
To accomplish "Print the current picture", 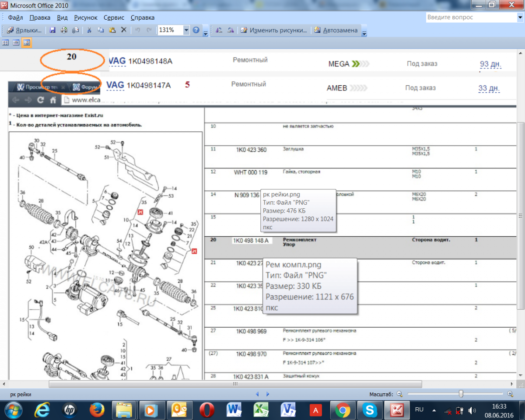I will (x=64, y=30).
